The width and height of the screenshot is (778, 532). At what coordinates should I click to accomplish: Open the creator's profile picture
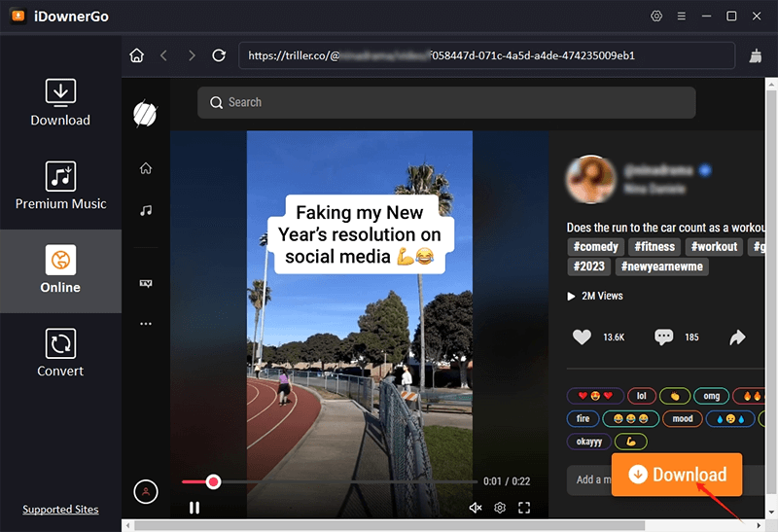click(x=591, y=179)
